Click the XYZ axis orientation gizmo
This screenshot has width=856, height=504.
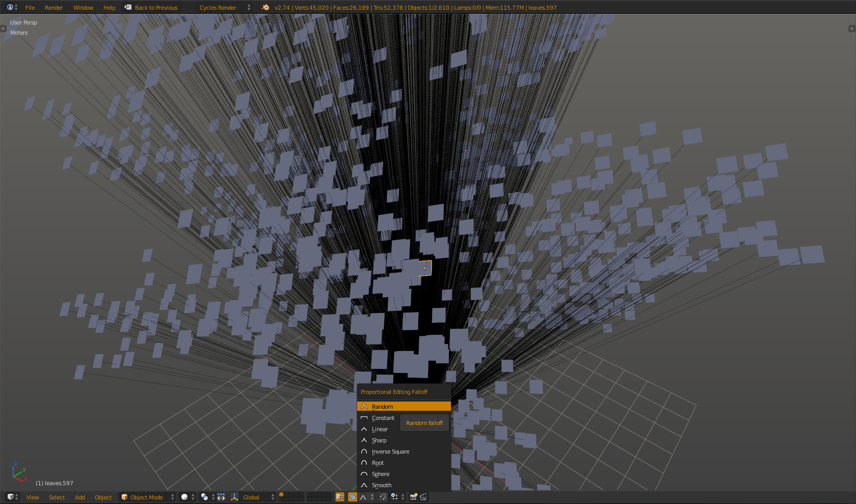(19, 472)
